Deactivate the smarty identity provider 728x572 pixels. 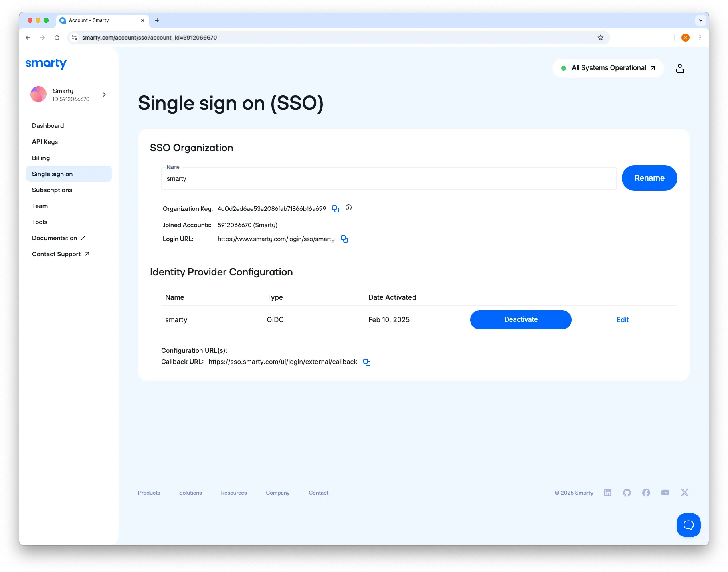(x=521, y=320)
